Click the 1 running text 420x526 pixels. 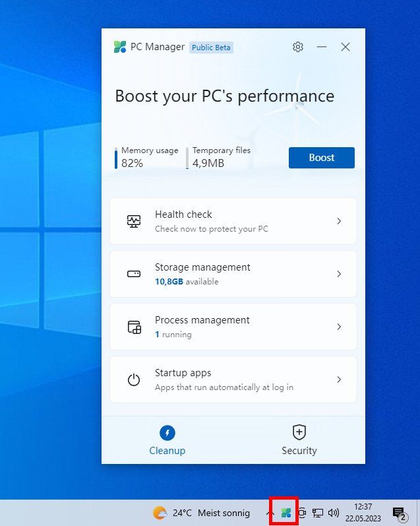[x=173, y=335]
